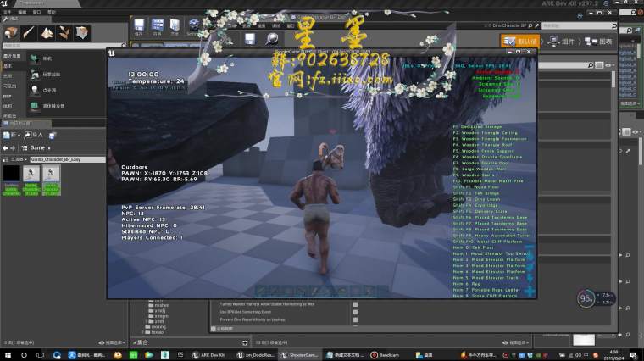Click the Content Browser search field
This screenshot has height=361, width=644.
tap(68, 159)
